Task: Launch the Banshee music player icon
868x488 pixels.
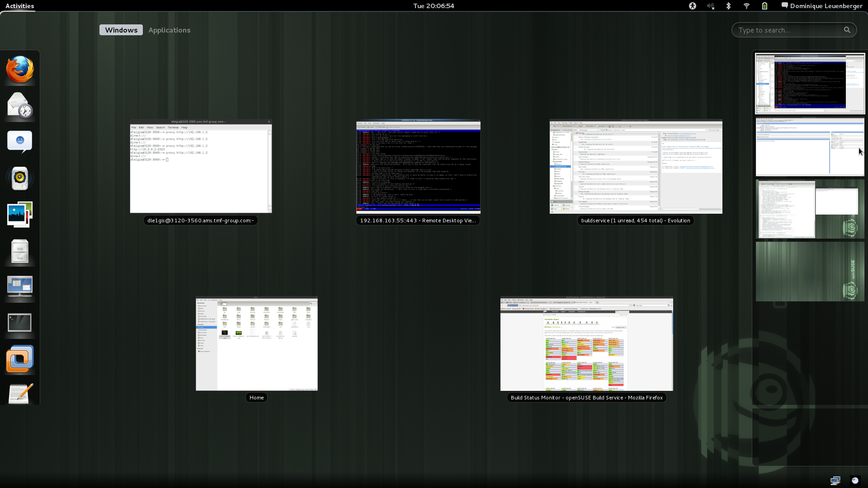Action: point(19,178)
